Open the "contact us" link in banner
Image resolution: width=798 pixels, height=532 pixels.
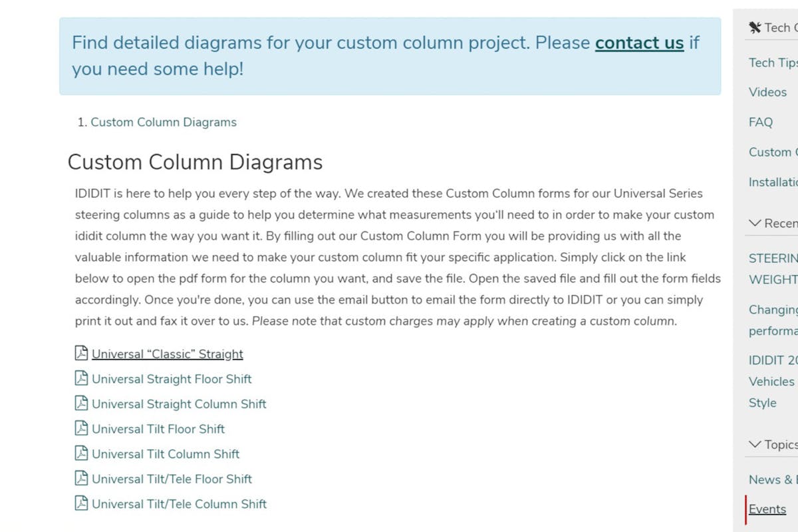(639, 43)
